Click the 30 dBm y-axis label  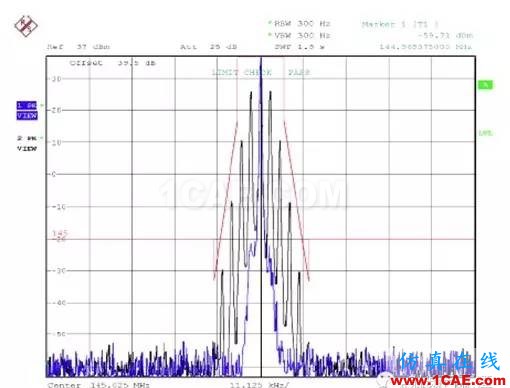point(56,79)
